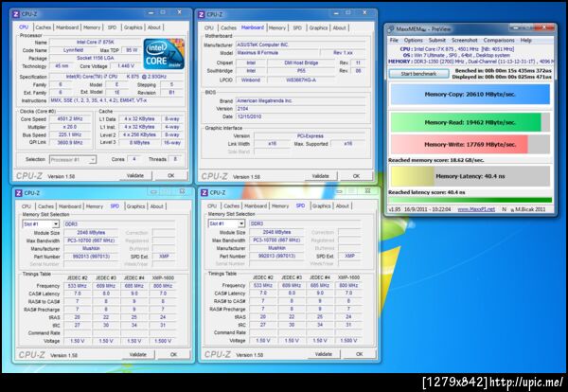568x392 pixels.
Task: Click the BIOS Brand American Megatrends Inc.
Action: tap(301, 101)
